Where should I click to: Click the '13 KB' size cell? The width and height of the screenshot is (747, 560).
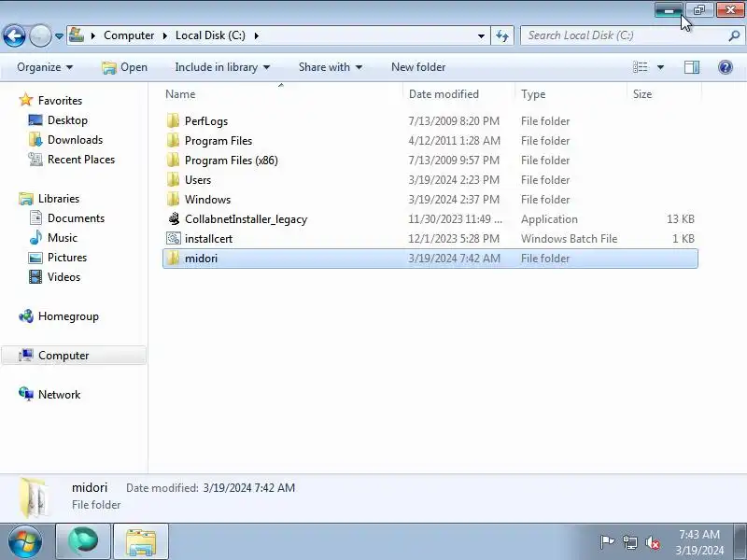(681, 219)
